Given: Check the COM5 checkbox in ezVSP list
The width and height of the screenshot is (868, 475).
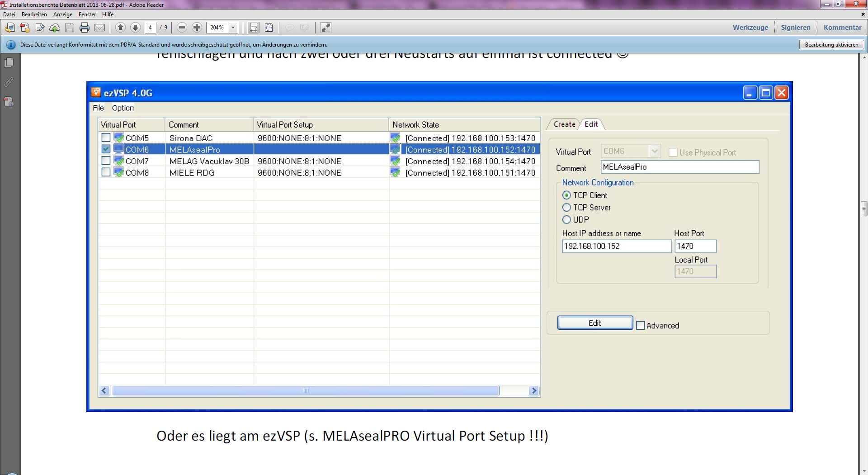Looking at the screenshot, I should [106, 137].
